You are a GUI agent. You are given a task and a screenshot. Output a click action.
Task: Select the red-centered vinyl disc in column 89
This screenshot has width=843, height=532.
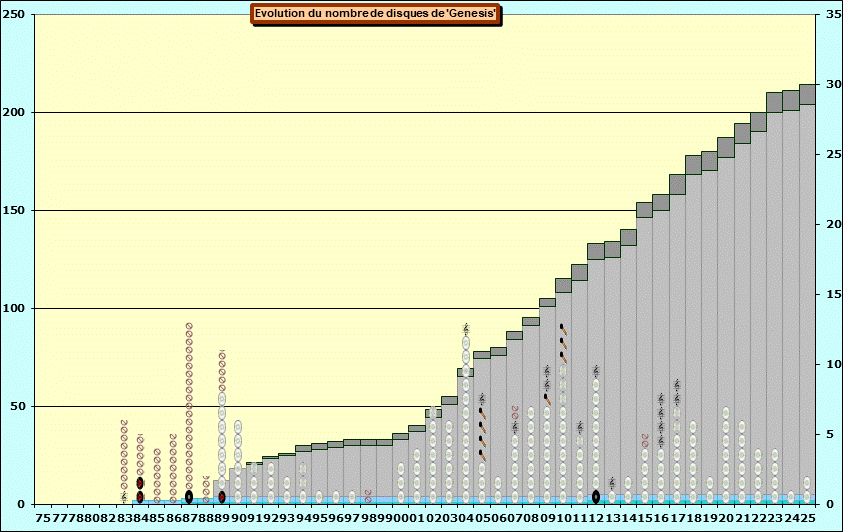point(222,497)
